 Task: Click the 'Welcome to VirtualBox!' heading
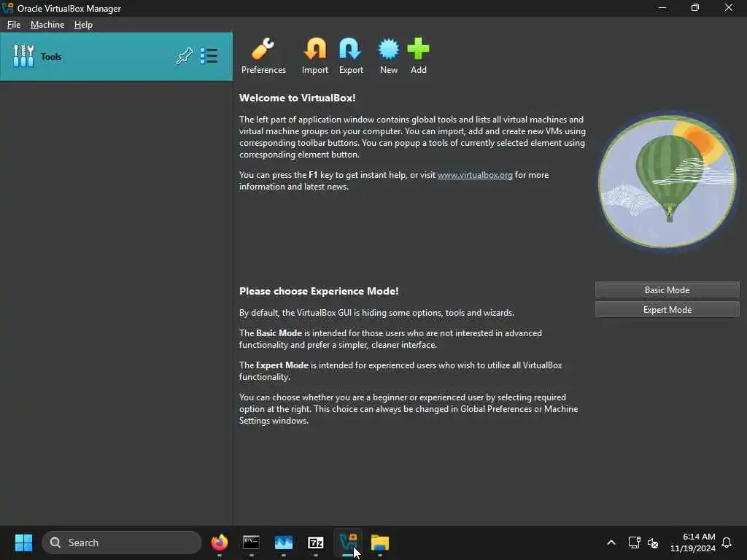pos(298,98)
